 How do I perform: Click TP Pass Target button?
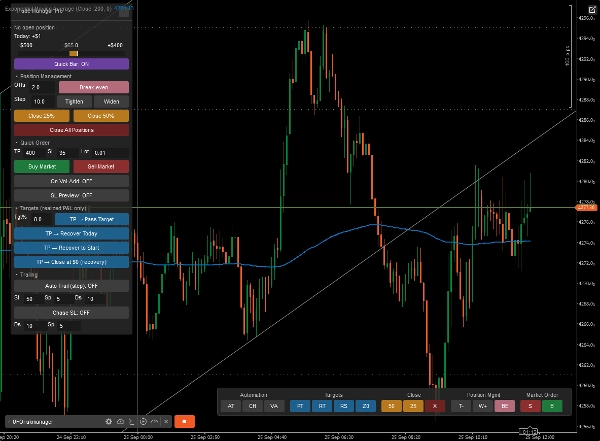92,219
